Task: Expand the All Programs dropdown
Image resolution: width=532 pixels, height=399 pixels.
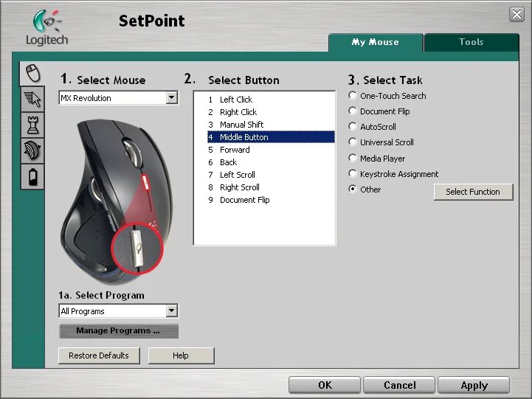Action: 172,310
